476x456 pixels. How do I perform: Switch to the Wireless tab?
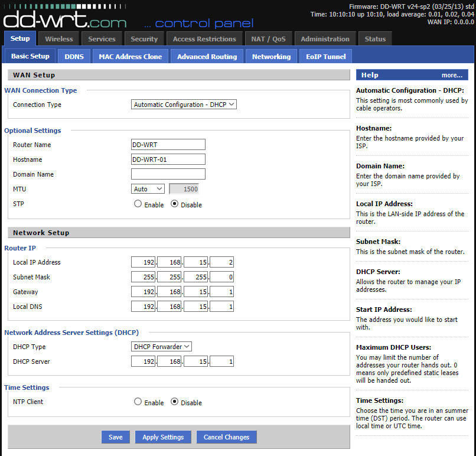[x=59, y=39]
